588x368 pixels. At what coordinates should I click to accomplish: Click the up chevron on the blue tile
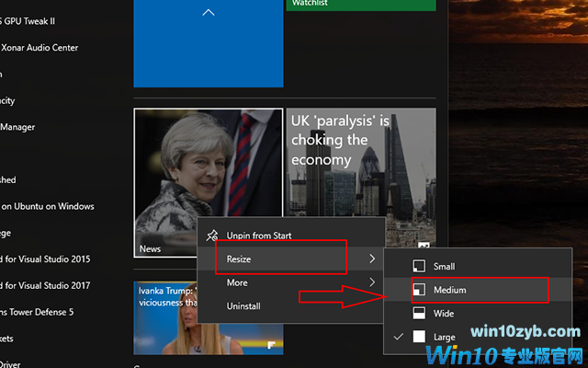[x=208, y=13]
